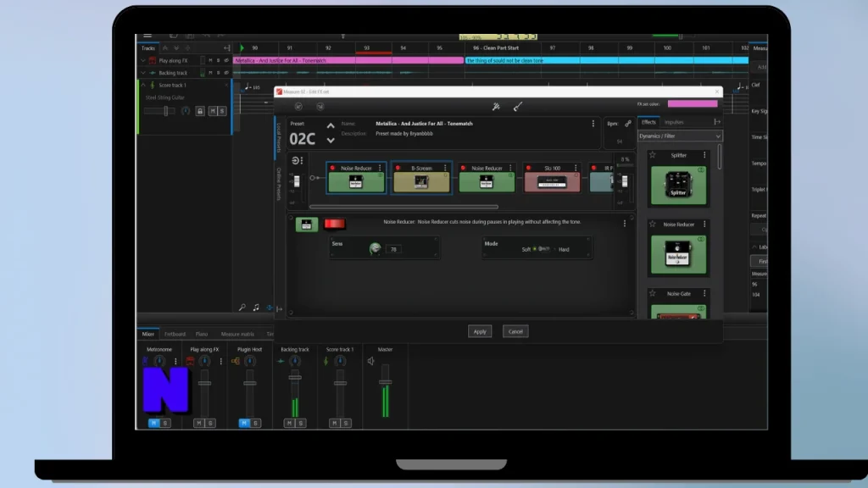The height and width of the screenshot is (488, 868).
Task: Toggle the red bypass switch for Noise Reducer
Action: 334,224
